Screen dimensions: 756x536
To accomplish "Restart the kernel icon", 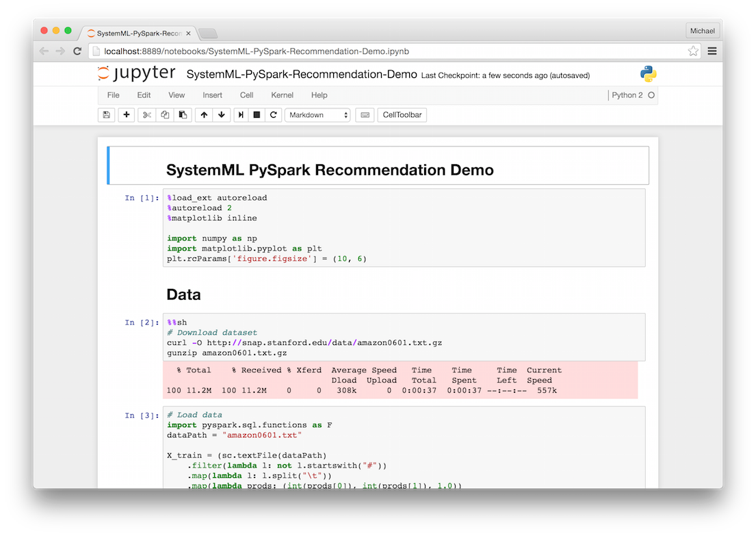I will 274,115.
